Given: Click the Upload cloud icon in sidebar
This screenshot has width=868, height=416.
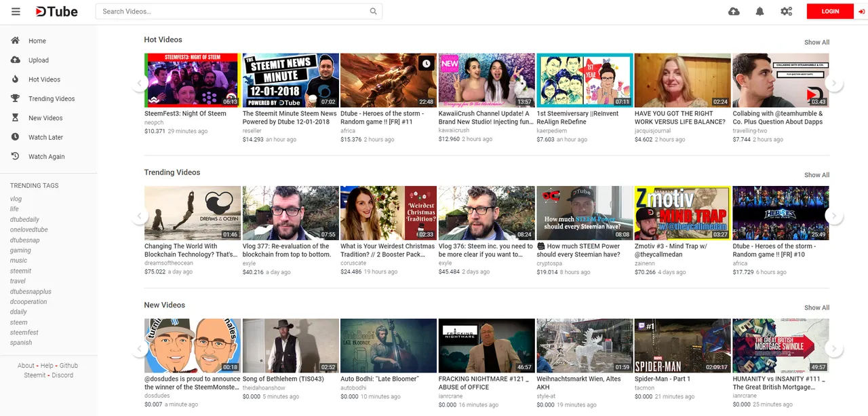Looking at the screenshot, I should [16, 60].
